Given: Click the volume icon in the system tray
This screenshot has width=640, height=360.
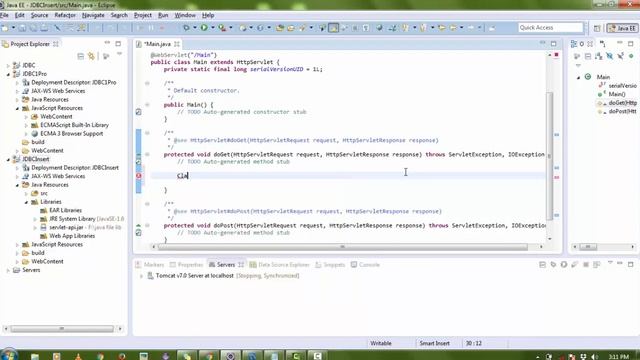Looking at the screenshot, I should click(594, 357).
